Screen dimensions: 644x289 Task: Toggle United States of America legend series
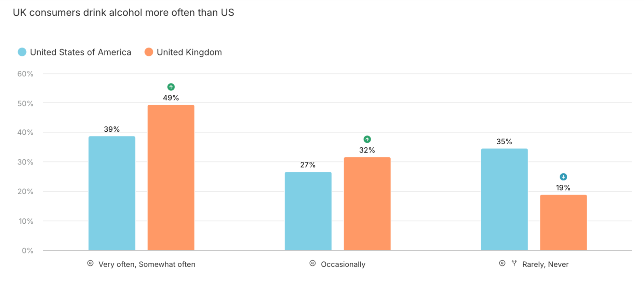75,52
